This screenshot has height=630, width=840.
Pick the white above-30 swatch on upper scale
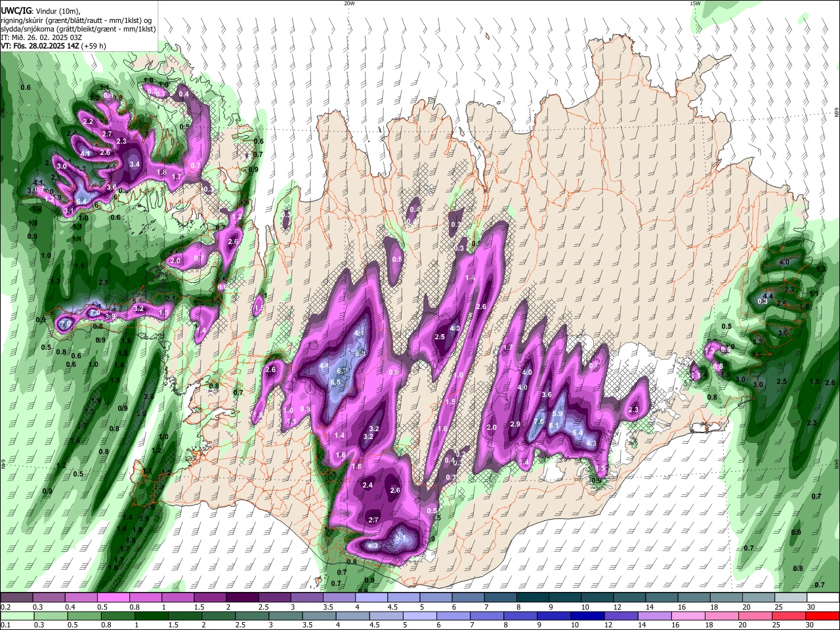coord(823,598)
